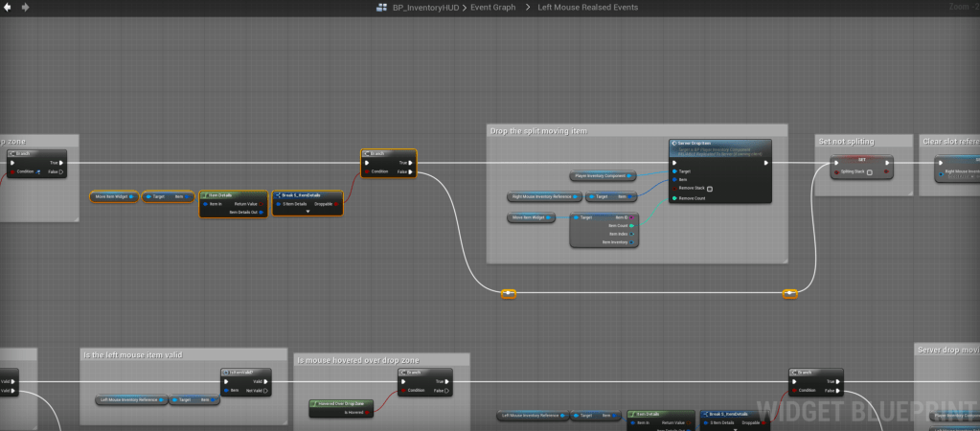Click the 'Set not spliting' comment header
This screenshot has height=431, width=980.
pyautogui.click(x=846, y=141)
